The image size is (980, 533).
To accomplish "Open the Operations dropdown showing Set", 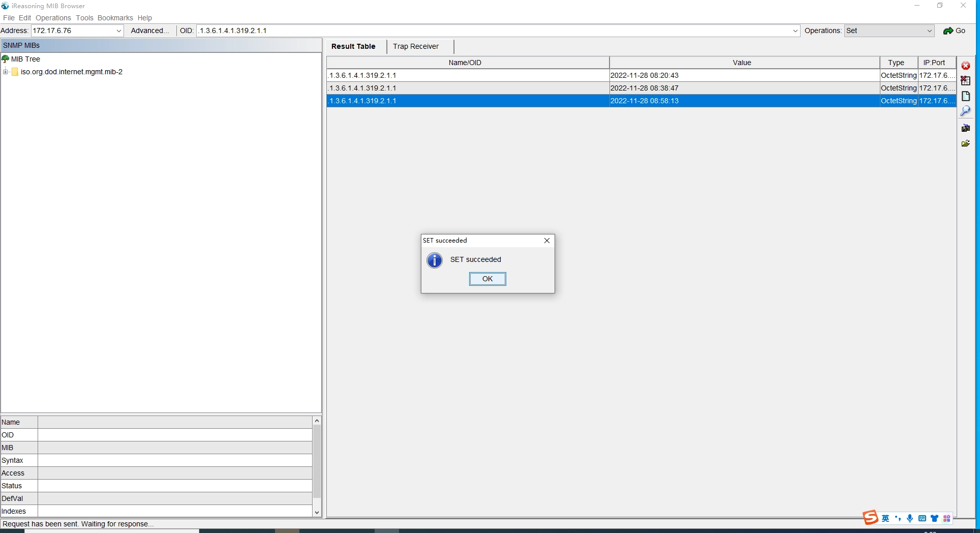I will [929, 31].
